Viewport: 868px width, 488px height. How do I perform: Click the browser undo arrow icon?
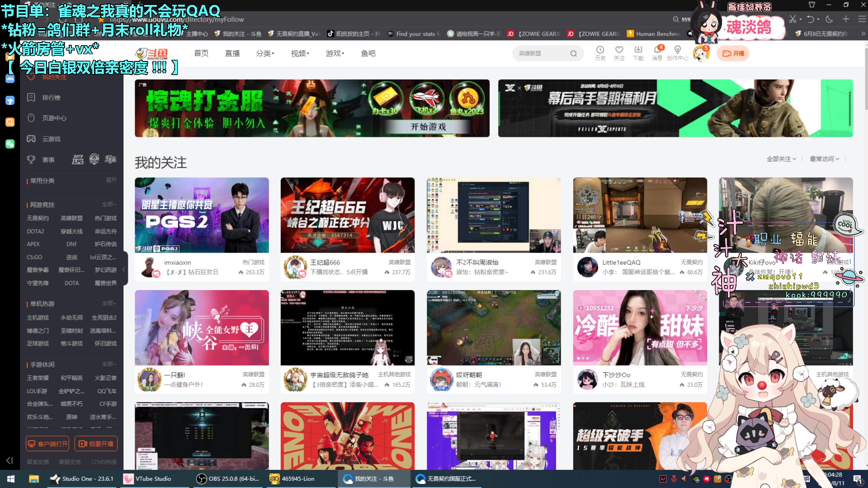coord(811,19)
